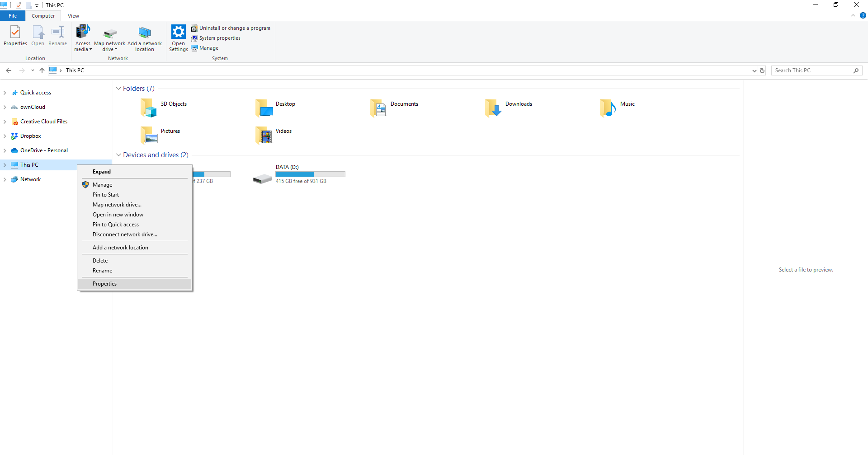Select the Downloads folder icon

[x=493, y=108]
